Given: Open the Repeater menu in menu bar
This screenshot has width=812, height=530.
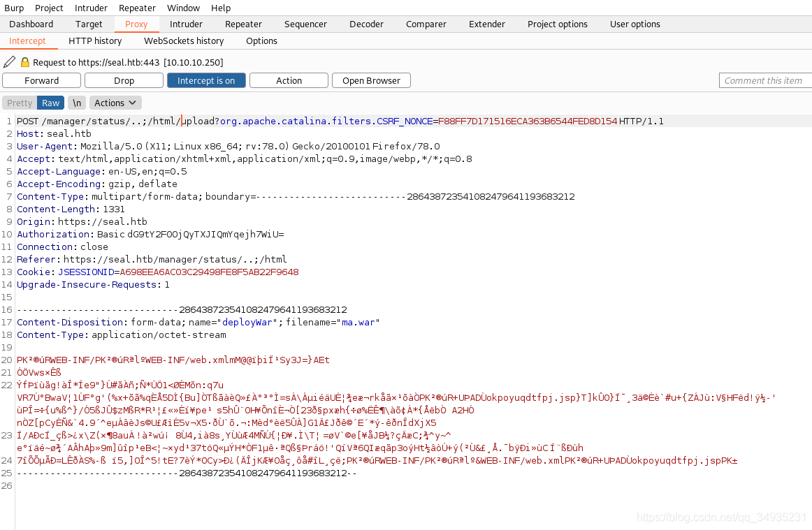Looking at the screenshot, I should 137,8.
